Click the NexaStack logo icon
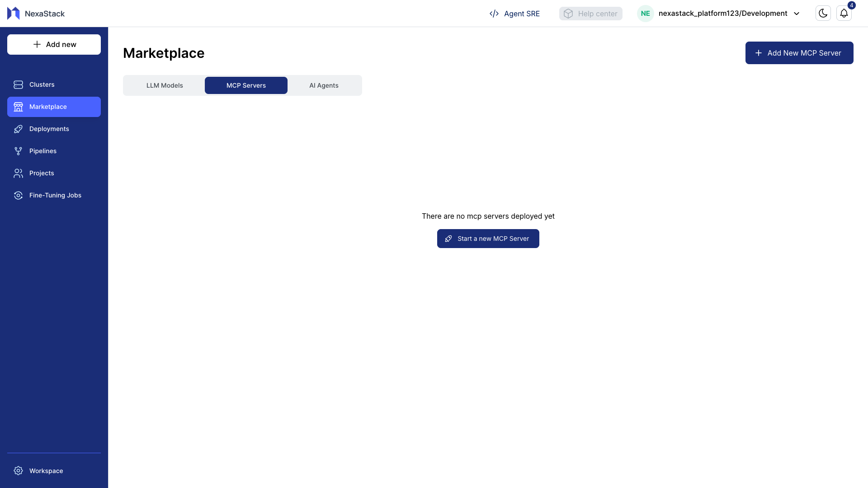868x488 pixels. pos(14,14)
